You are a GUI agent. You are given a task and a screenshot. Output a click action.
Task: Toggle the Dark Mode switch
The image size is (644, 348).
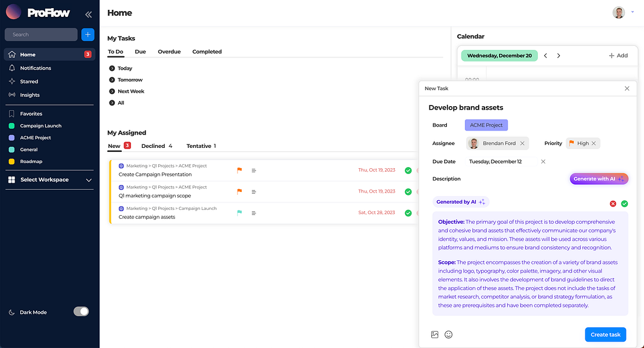[x=81, y=312]
